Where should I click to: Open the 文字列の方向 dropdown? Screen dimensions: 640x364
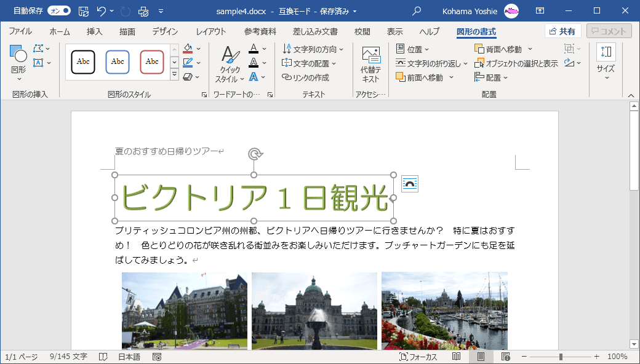pyautogui.click(x=313, y=49)
